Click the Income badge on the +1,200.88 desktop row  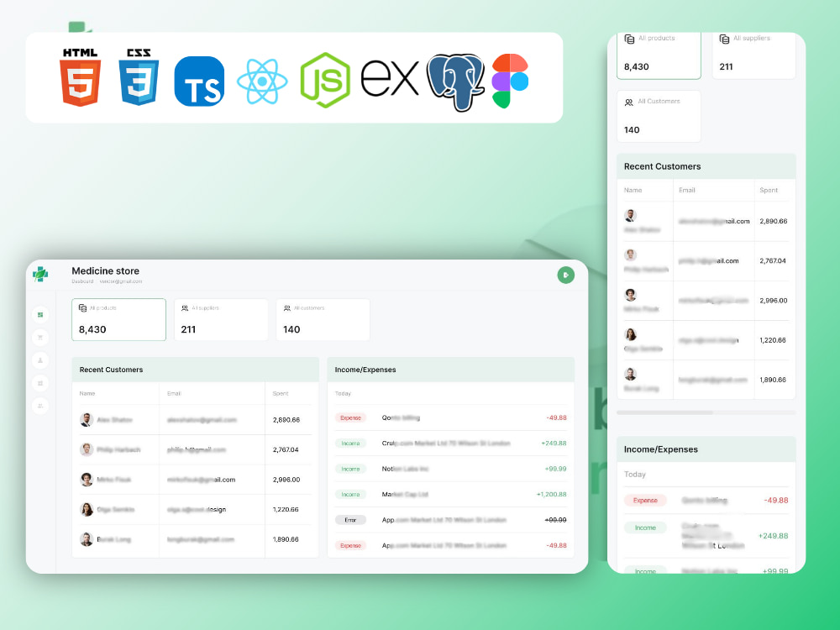point(350,495)
